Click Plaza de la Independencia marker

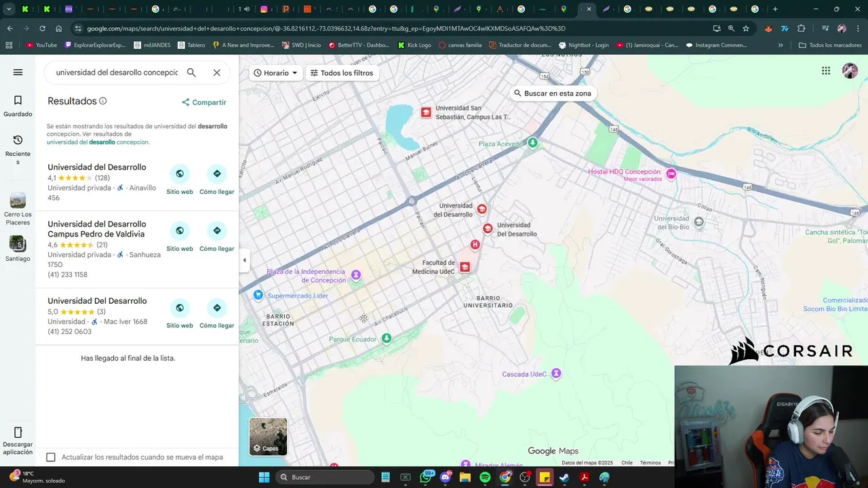[x=356, y=274]
